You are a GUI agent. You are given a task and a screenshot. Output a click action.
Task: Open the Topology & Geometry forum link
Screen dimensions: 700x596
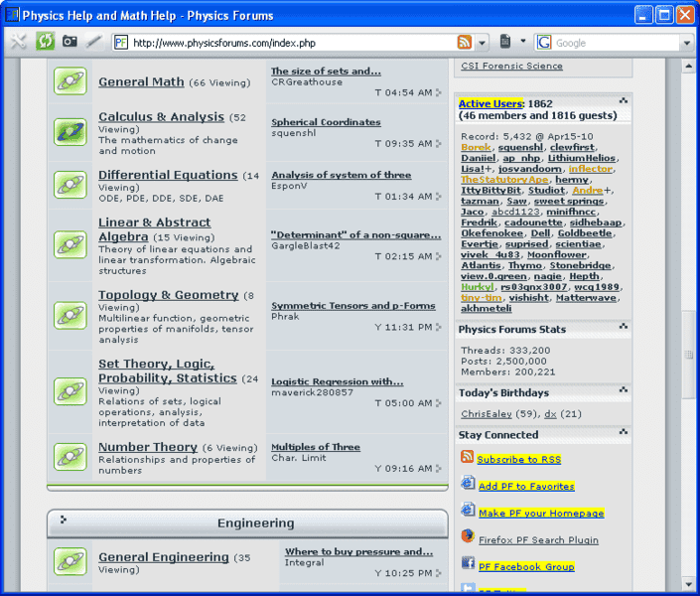tap(169, 295)
